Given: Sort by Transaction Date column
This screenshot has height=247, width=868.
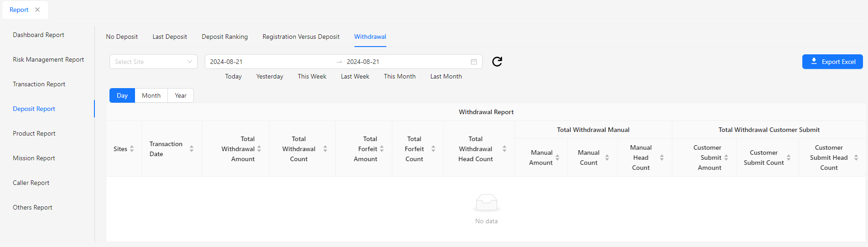Looking at the screenshot, I should pos(192,149).
